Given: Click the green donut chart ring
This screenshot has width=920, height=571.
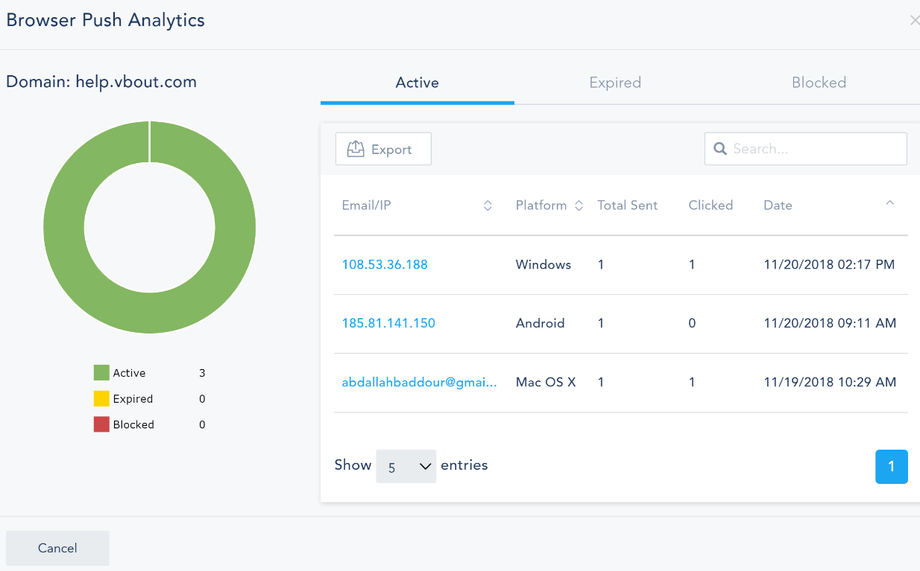Looking at the screenshot, I should [x=63, y=228].
